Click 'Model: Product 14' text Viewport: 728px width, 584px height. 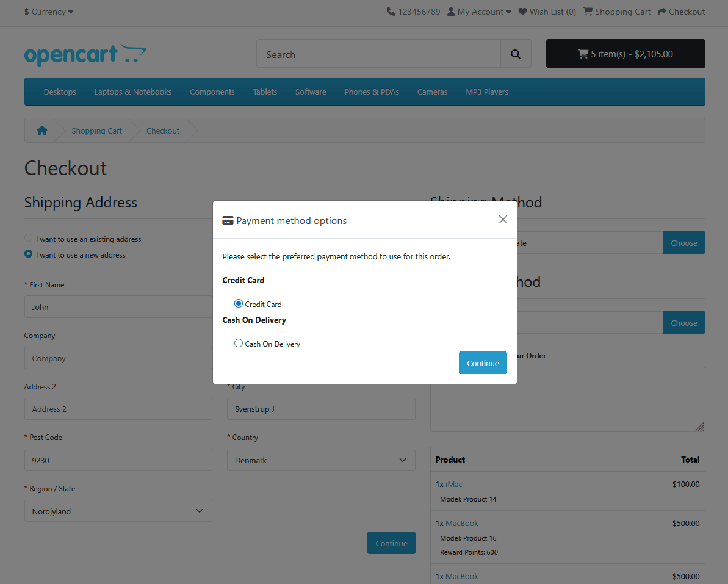pos(468,499)
